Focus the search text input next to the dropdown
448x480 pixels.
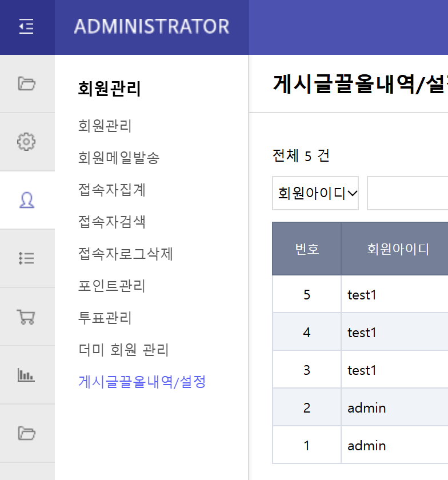tap(407, 193)
